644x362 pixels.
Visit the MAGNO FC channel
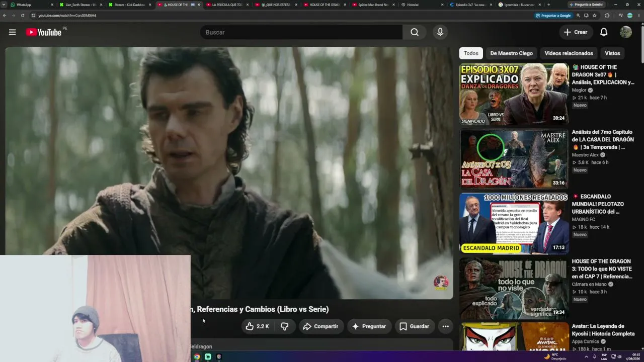584,220
